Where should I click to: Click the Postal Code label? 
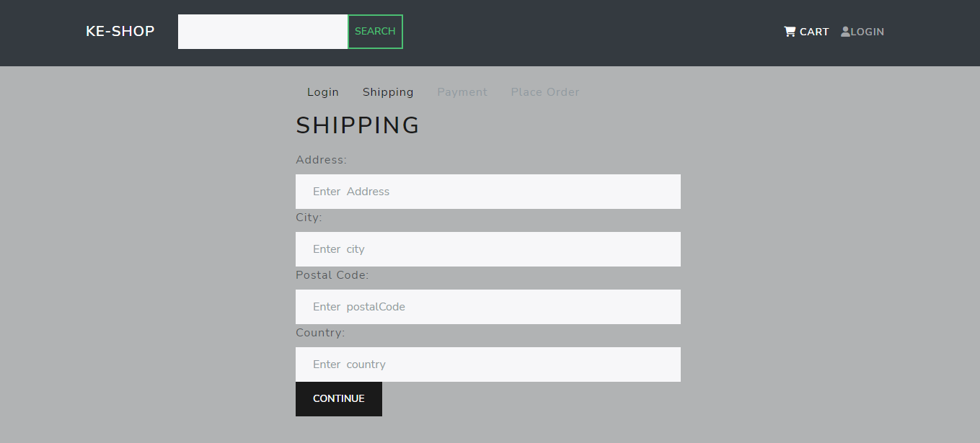click(x=332, y=274)
